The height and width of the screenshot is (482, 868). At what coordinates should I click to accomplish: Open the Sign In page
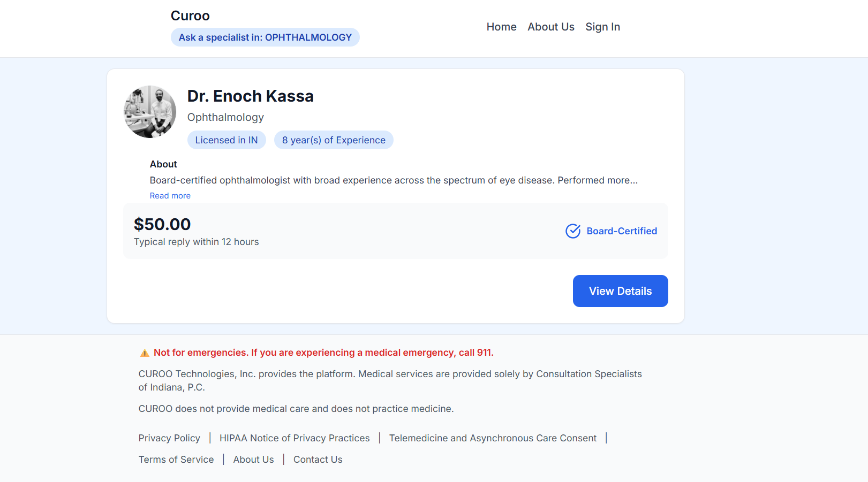coord(602,27)
